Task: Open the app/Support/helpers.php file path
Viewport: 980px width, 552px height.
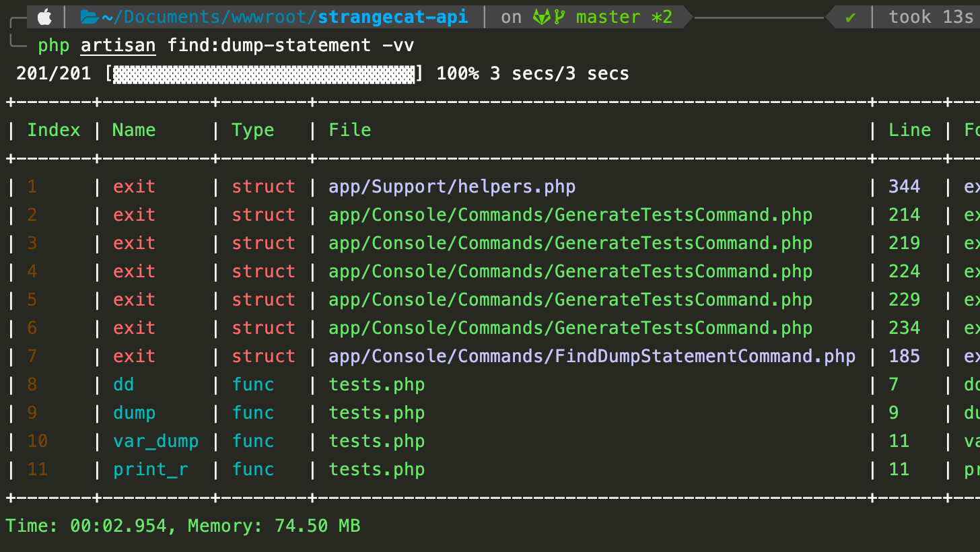Action: click(x=452, y=186)
